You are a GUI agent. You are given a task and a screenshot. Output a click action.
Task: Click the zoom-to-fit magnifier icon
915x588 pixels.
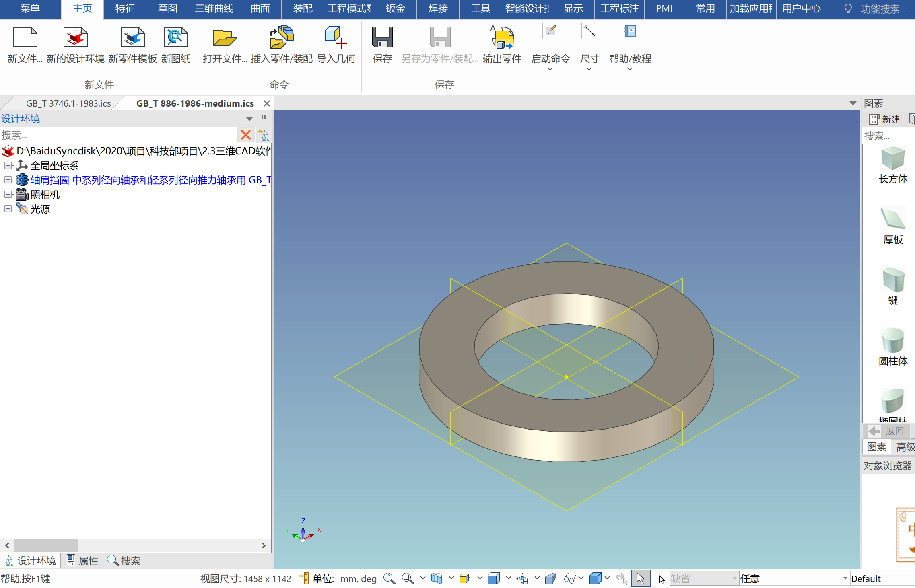389,578
